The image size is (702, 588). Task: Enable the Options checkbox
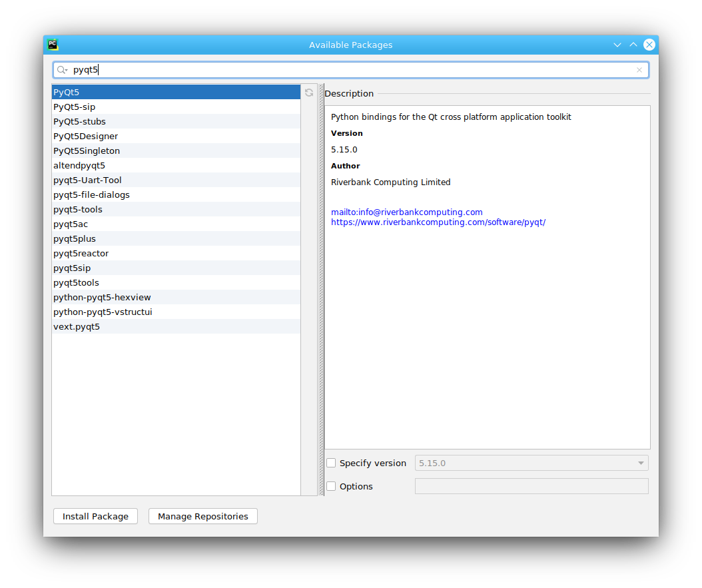[331, 486]
